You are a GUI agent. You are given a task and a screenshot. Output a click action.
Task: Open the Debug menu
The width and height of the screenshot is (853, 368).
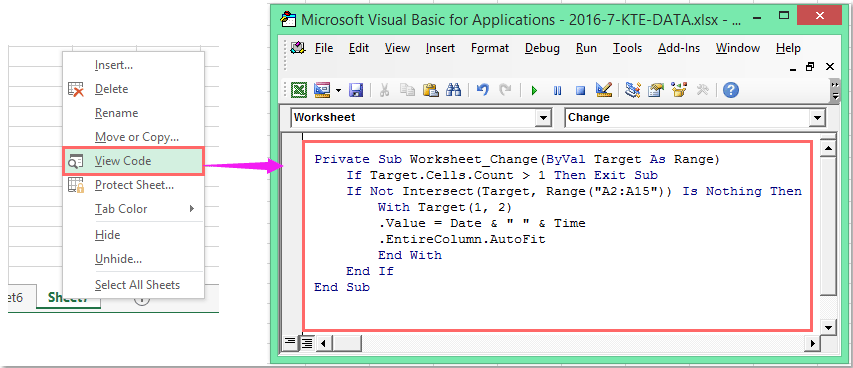click(542, 48)
